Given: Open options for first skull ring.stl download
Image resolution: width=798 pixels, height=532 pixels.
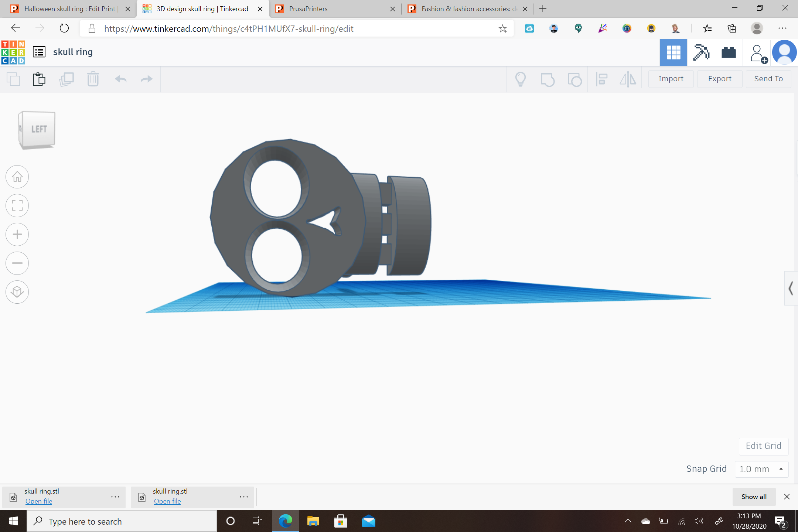Looking at the screenshot, I should (x=115, y=497).
